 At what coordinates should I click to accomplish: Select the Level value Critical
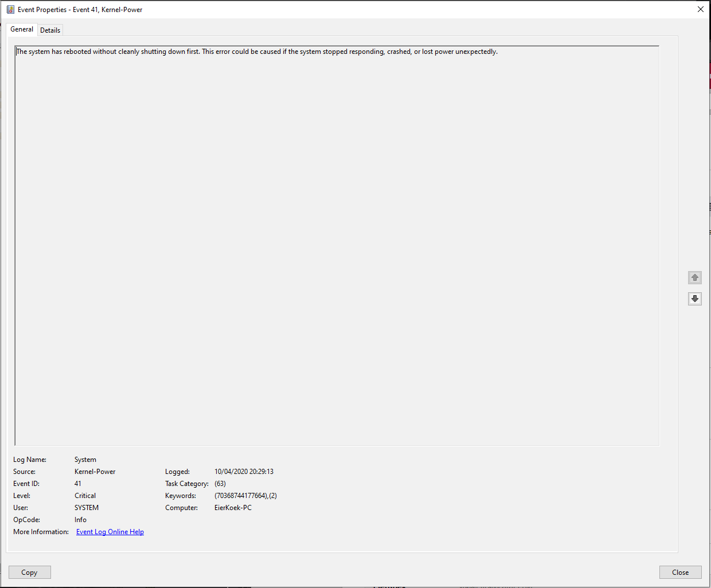point(85,496)
